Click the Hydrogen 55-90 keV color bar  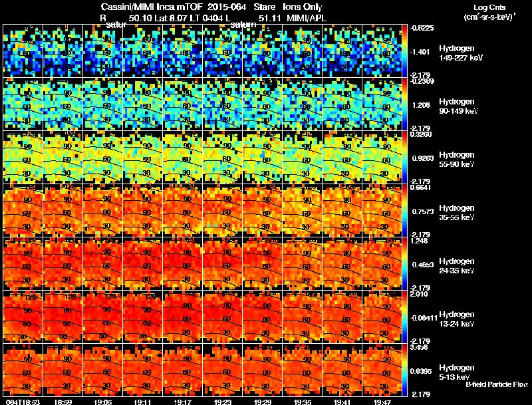[x=405, y=158]
